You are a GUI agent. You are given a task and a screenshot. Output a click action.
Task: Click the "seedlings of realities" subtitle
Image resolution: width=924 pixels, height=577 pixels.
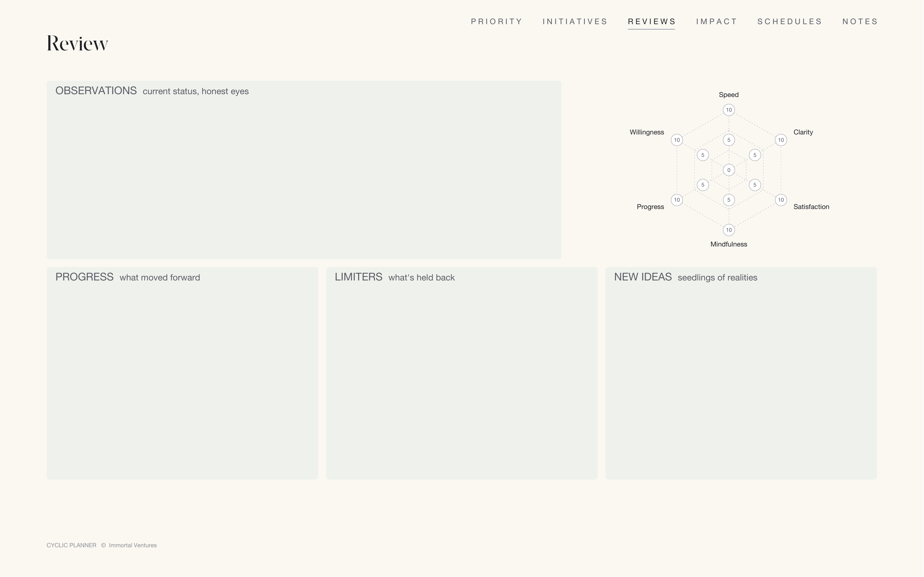pos(717,278)
